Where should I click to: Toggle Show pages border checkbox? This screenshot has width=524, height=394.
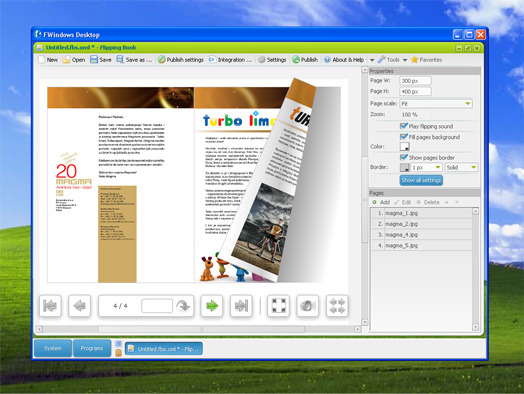(404, 157)
